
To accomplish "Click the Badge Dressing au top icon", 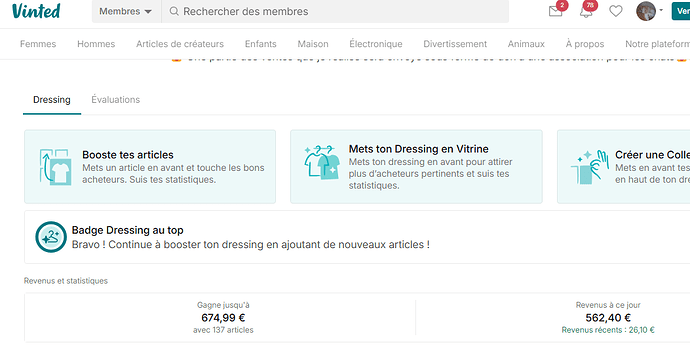I will pyautogui.click(x=51, y=237).
